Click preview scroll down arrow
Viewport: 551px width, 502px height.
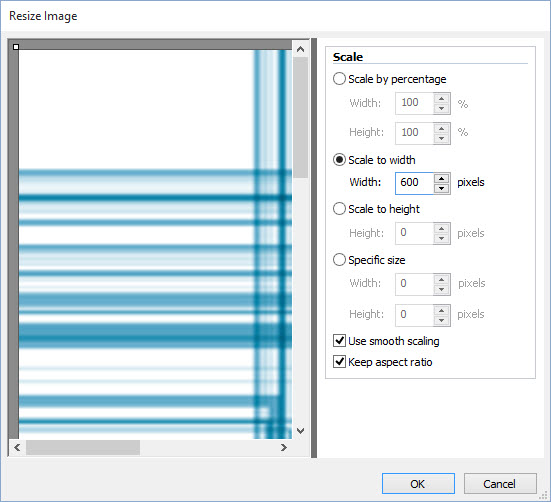point(300,430)
